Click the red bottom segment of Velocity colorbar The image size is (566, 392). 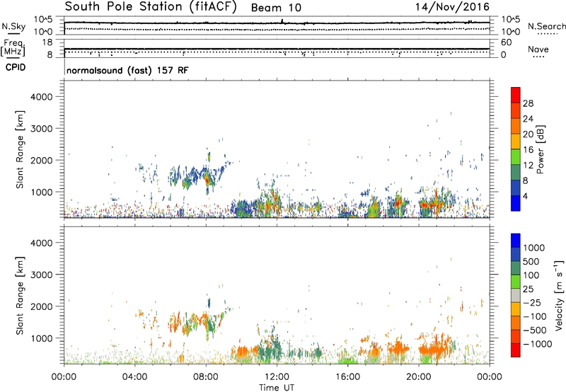click(516, 350)
